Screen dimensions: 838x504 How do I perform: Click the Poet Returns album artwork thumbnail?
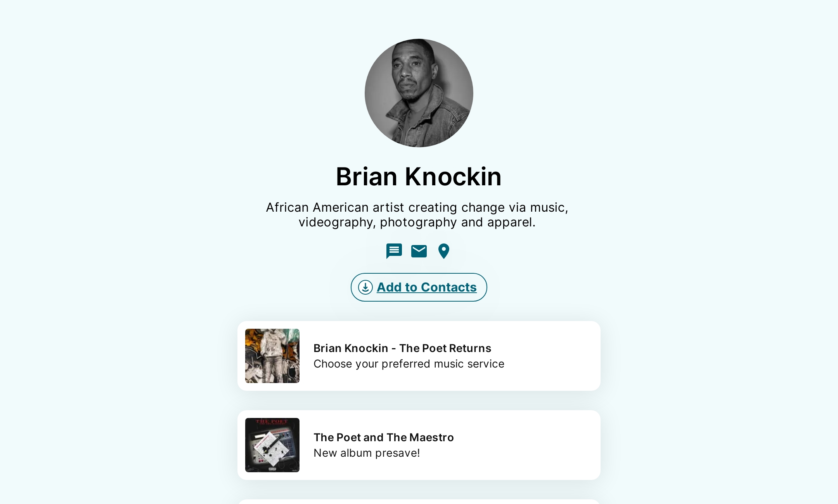[272, 356]
